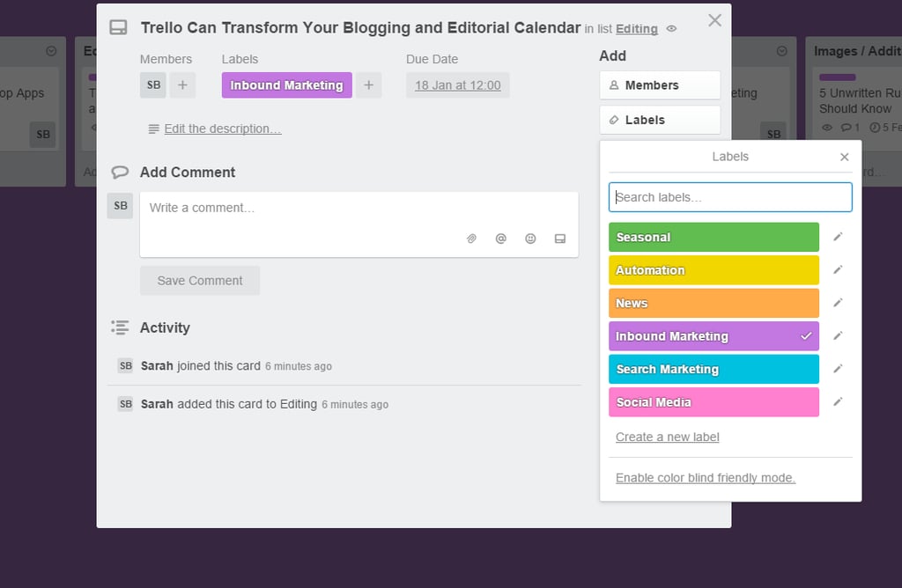Open the Labels button in Add section
The image size is (902, 588).
pos(660,120)
